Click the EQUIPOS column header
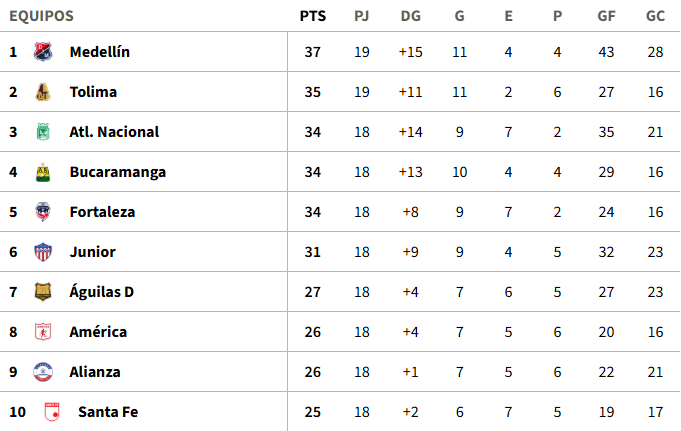The width and height of the screenshot is (681, 431). tap(42, 16)
